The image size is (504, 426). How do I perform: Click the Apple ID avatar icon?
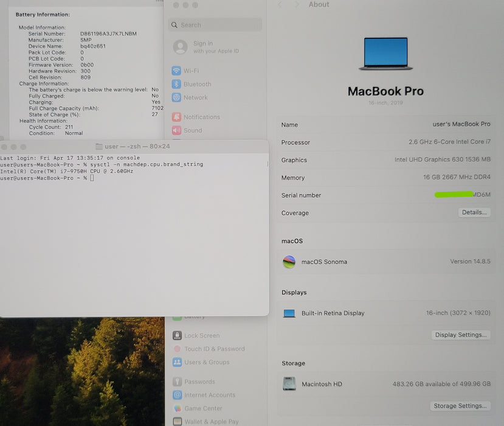181,47
